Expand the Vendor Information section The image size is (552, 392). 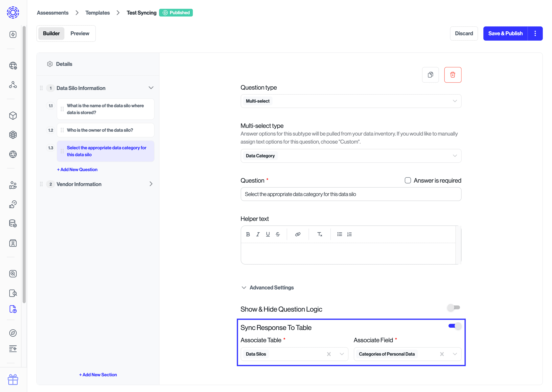tap(151, 184)
